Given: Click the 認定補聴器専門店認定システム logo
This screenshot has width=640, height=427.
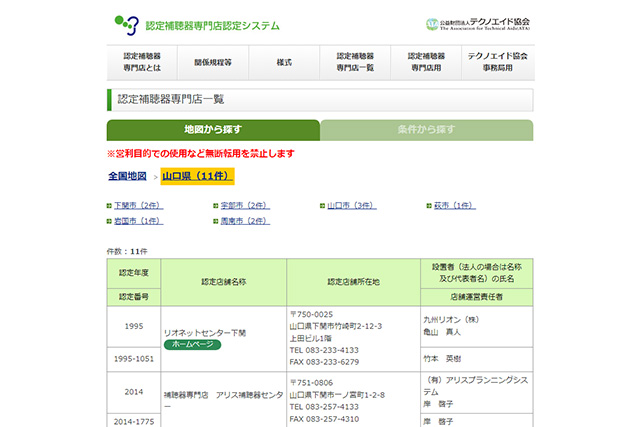Looking at the screenshot, I should pyautogui.click(x=196, y=23).
